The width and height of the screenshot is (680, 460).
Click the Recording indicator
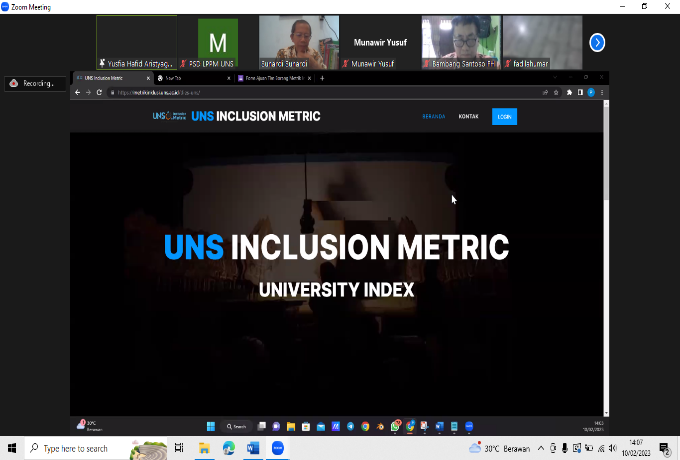tap(35, 83)
